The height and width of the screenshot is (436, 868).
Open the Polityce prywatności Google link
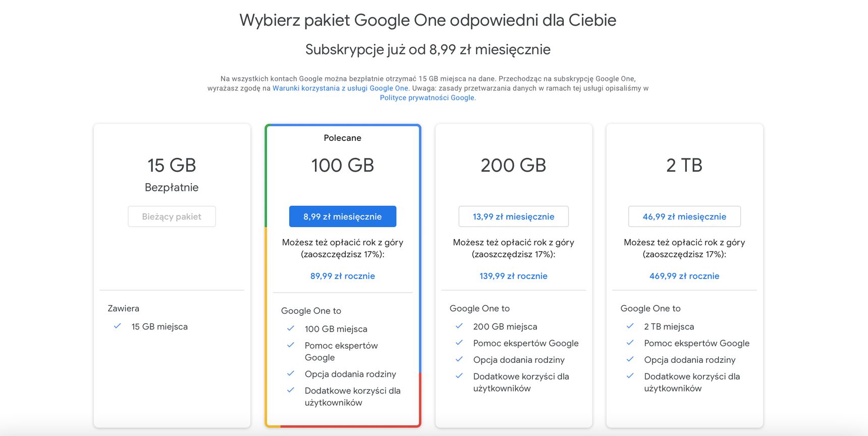428,98
